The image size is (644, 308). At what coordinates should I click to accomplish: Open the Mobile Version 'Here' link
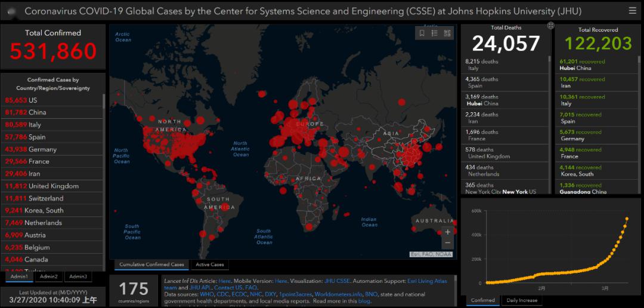[281, 281]
